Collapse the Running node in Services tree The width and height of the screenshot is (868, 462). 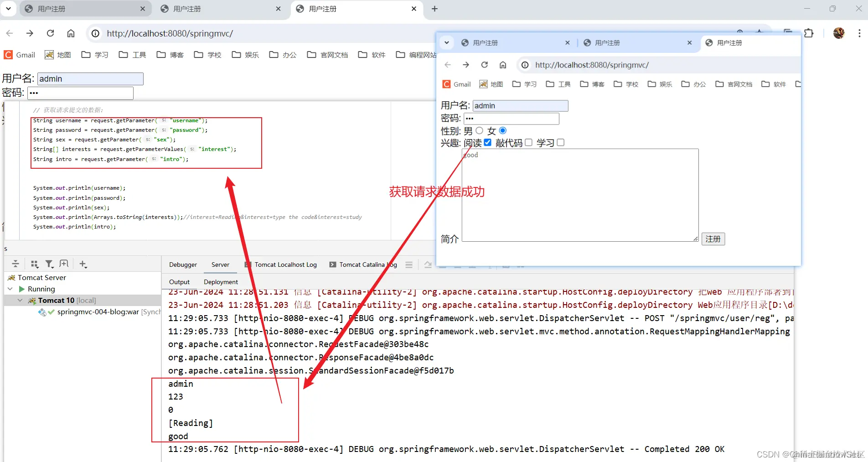click(x=10, y=289)
